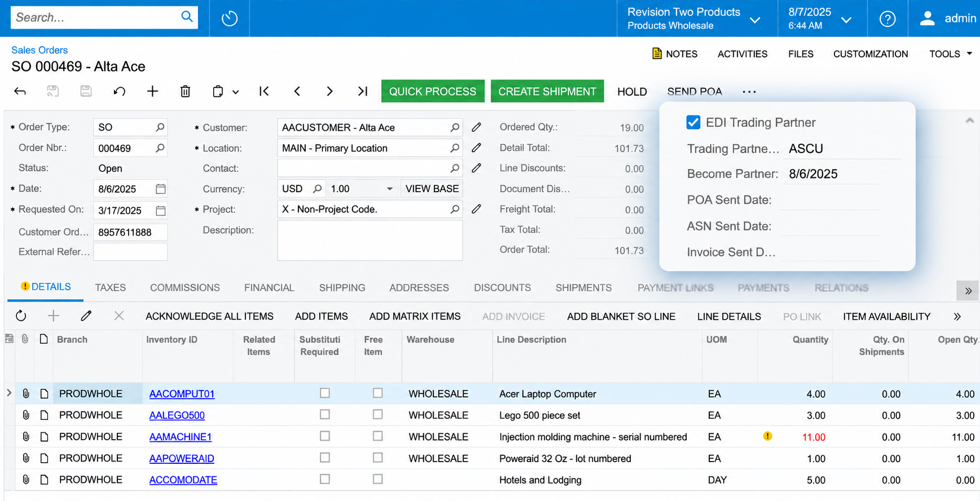This screenshot has width=980, height=501.
Task: Expand the clipboard paste dropdown arrow
Action: click(x=236, y=92)
